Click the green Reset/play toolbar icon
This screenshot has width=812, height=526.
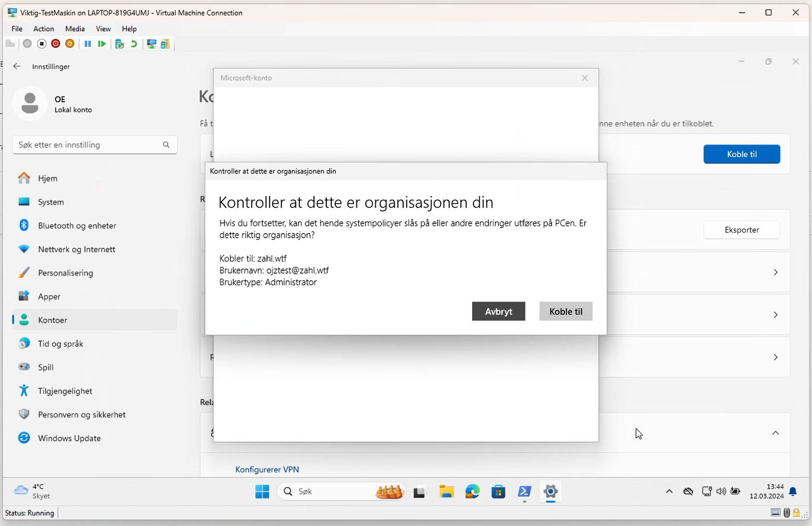click(102, 44)
